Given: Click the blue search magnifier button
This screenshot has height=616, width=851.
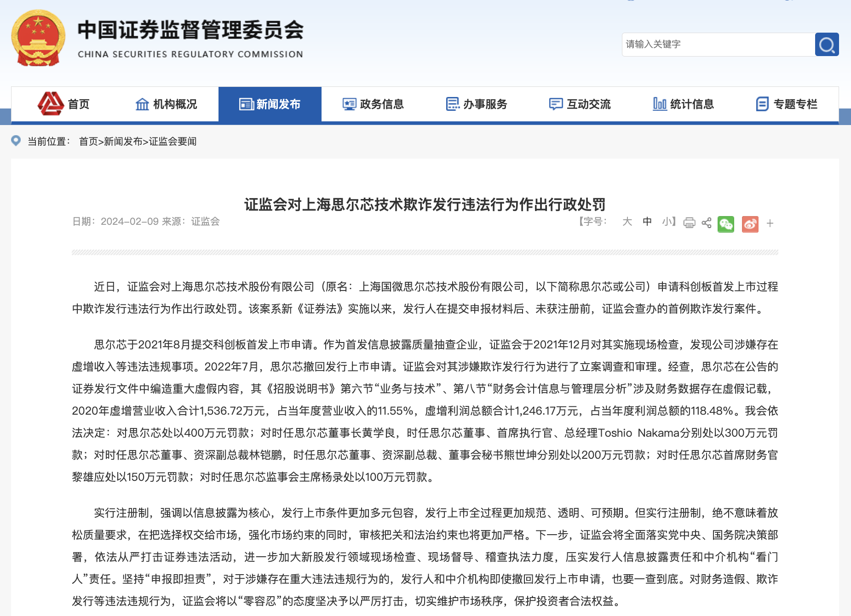Looking at the screenshot, I should 827,45.
